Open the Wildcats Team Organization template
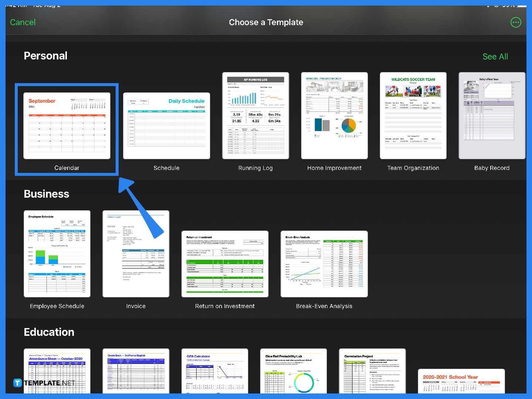The height and width of the screenshot is (399, 532). click(x=413, y=116)
